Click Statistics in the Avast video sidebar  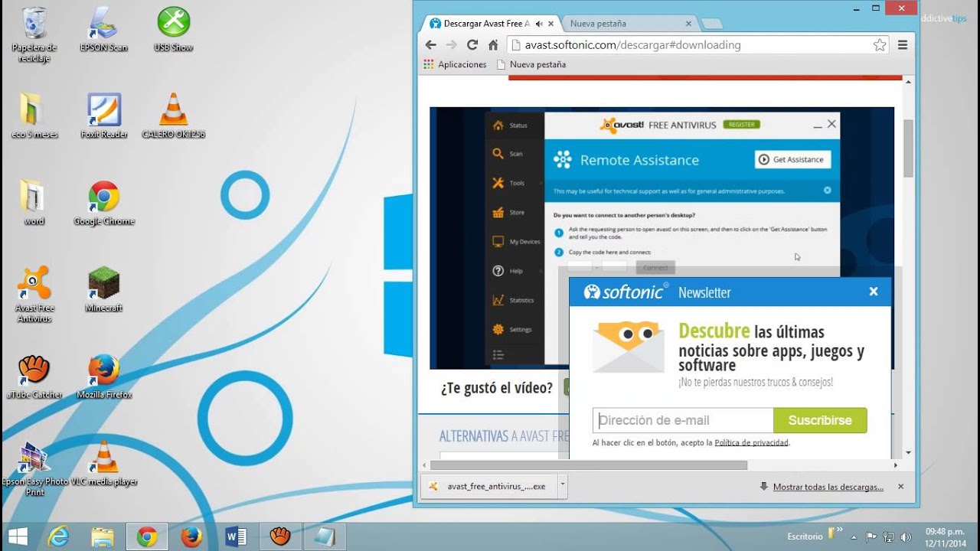point(513,300)
